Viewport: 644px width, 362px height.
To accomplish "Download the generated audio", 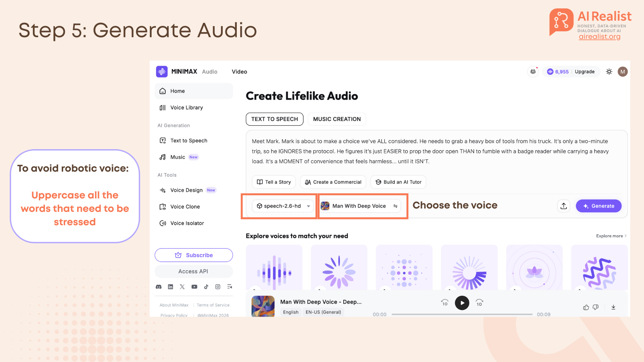I will pos(613,307).
